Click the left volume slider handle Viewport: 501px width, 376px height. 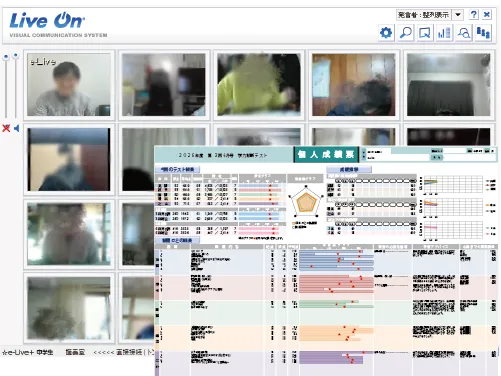coord(6,57)
